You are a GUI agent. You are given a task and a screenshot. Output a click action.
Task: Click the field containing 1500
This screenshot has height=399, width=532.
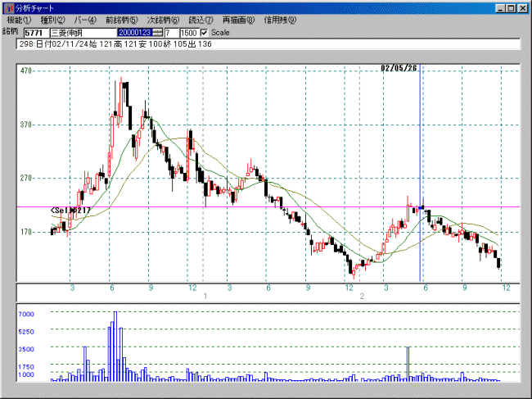coord(189,33)
